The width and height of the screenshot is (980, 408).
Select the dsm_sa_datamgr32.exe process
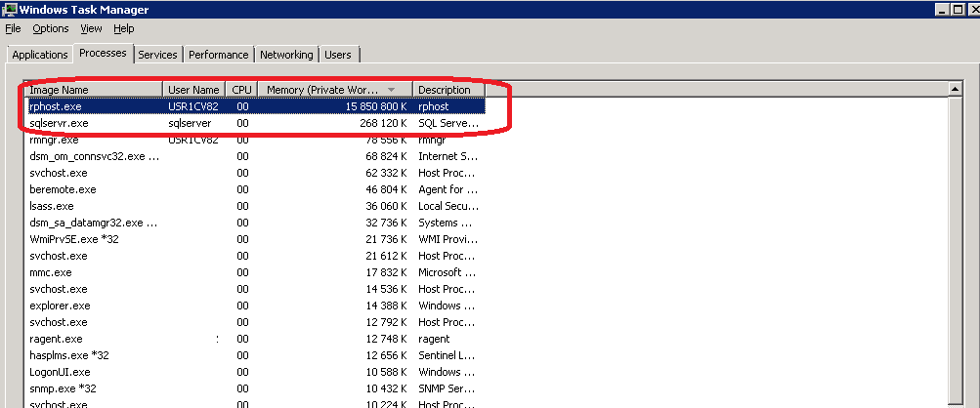point(256,223)
